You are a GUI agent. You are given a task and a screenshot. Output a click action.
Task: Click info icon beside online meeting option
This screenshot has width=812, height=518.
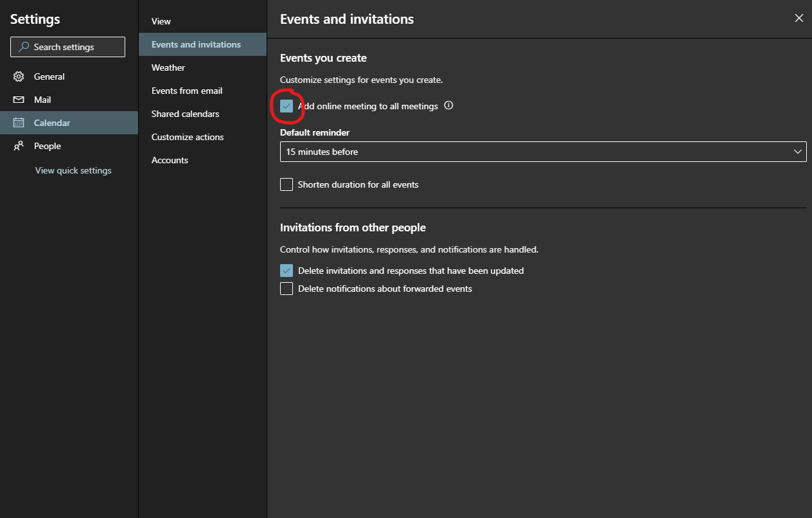click(x=449, y=106)
